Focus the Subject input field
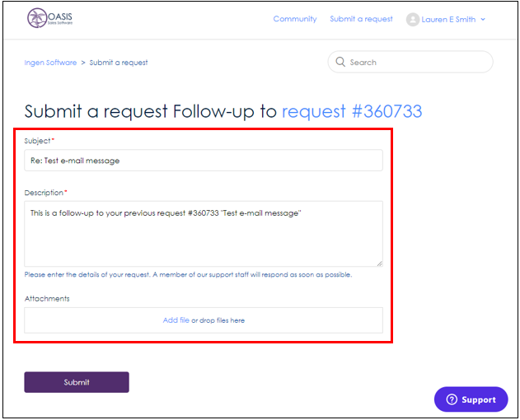The height and width of the screenshot is (420, 520). point(204,161)
